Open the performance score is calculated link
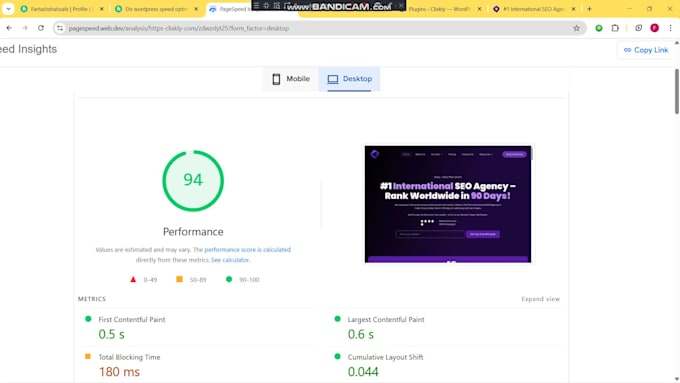This screenshot has height=383, width=680. 248,249
